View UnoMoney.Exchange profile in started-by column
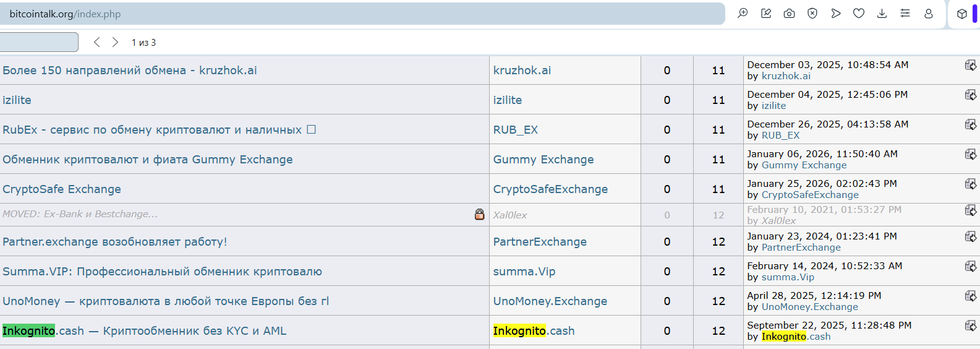This screenshot has width=980, height=349. pos(550,301)
